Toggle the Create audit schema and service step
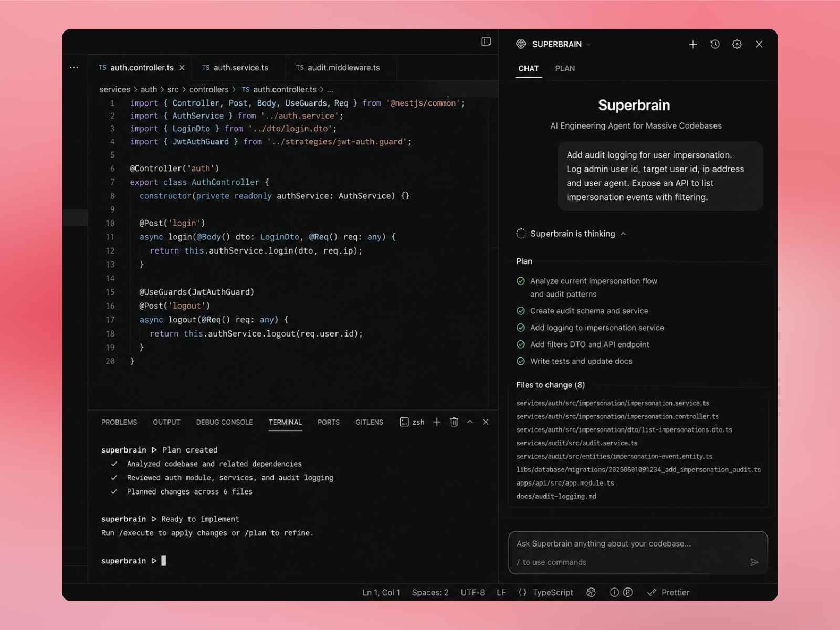This screenshot has width=840, height=630. [x=521, y=311]
